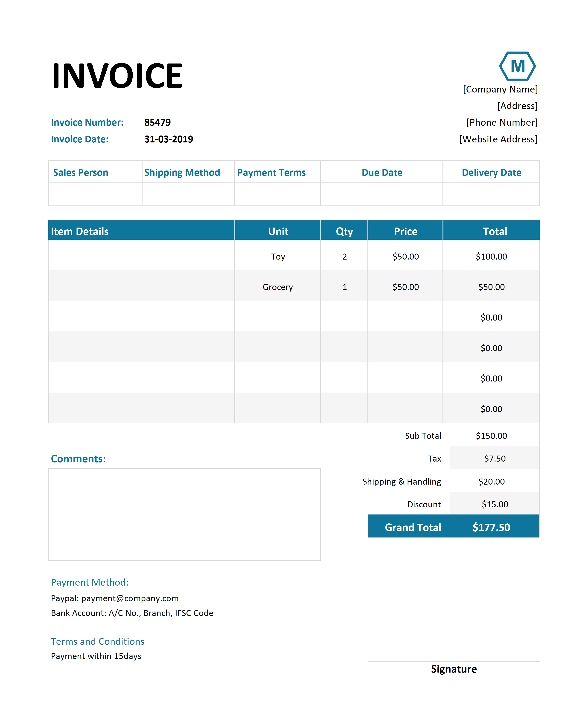Click empty cell under Delivery Date
Viewport: 588px width, 728px height.
click(x=492, y=195)
